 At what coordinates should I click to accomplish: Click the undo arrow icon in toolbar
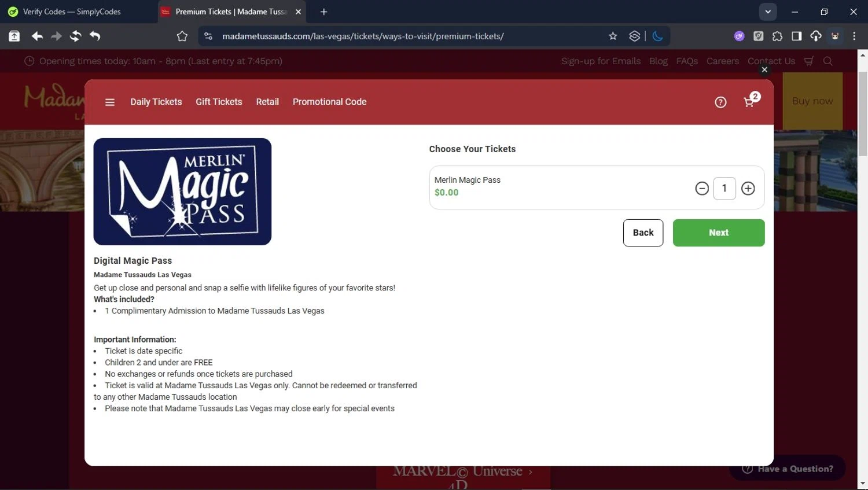click(95, 36)
